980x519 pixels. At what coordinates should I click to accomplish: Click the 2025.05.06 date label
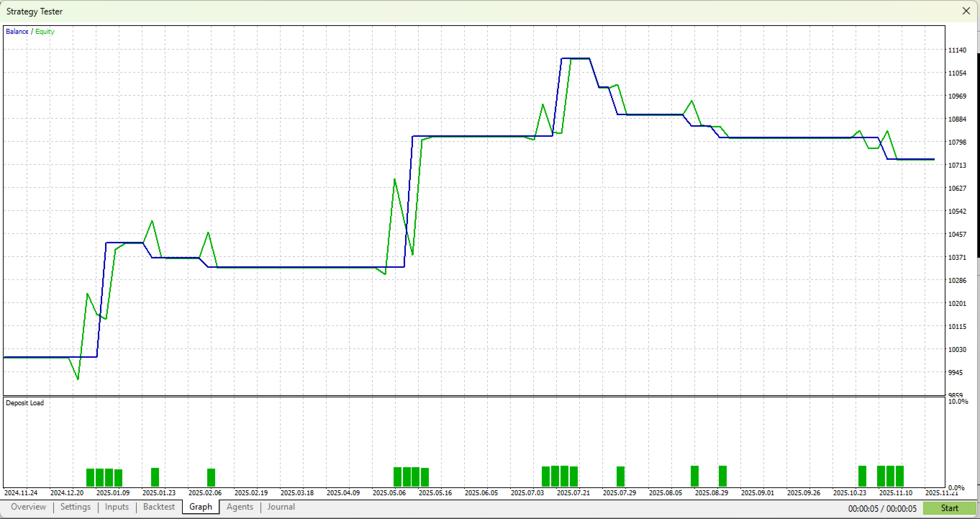point(389,493)
